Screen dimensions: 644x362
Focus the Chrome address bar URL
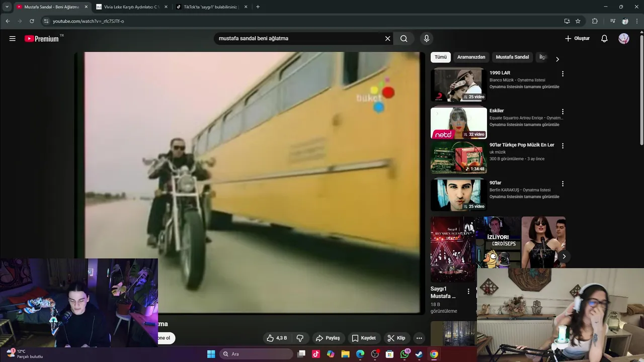click(88, 21)
